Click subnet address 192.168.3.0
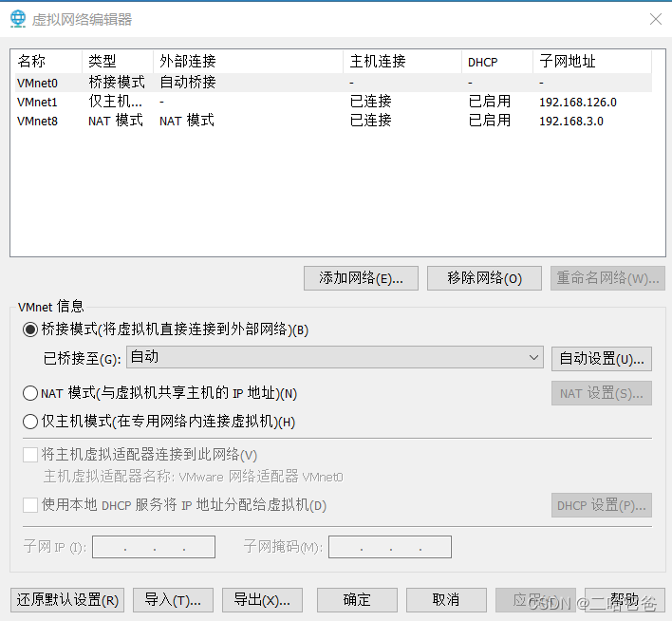 (570, 121)
